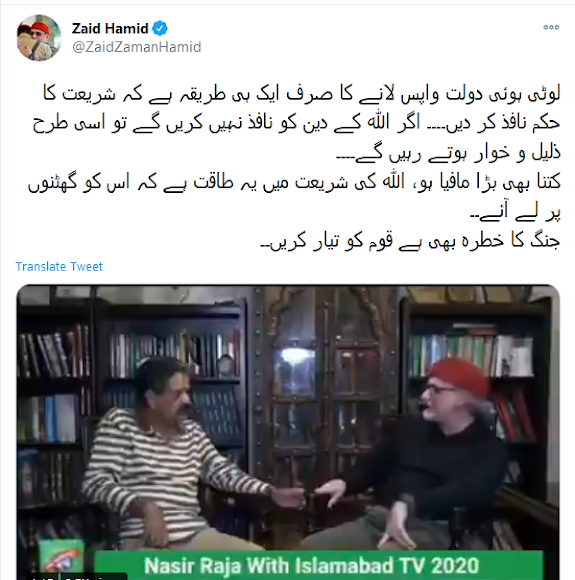Click the last Urdu line starting with جنگ

410,241
